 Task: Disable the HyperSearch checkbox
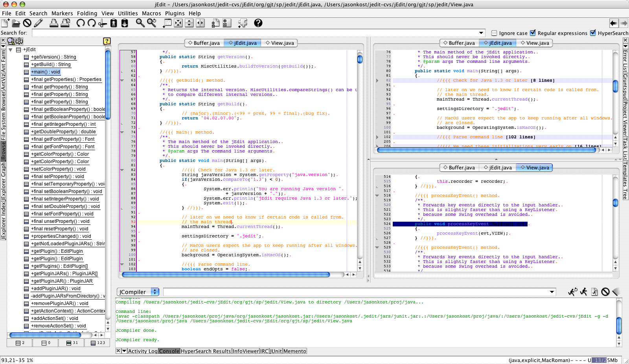pos(593,33)
